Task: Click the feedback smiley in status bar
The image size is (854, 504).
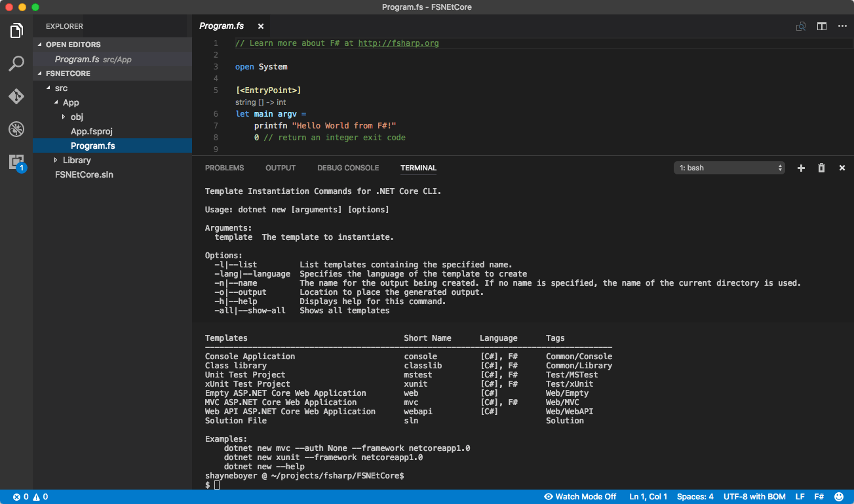Action: click(x=840, y=496)
